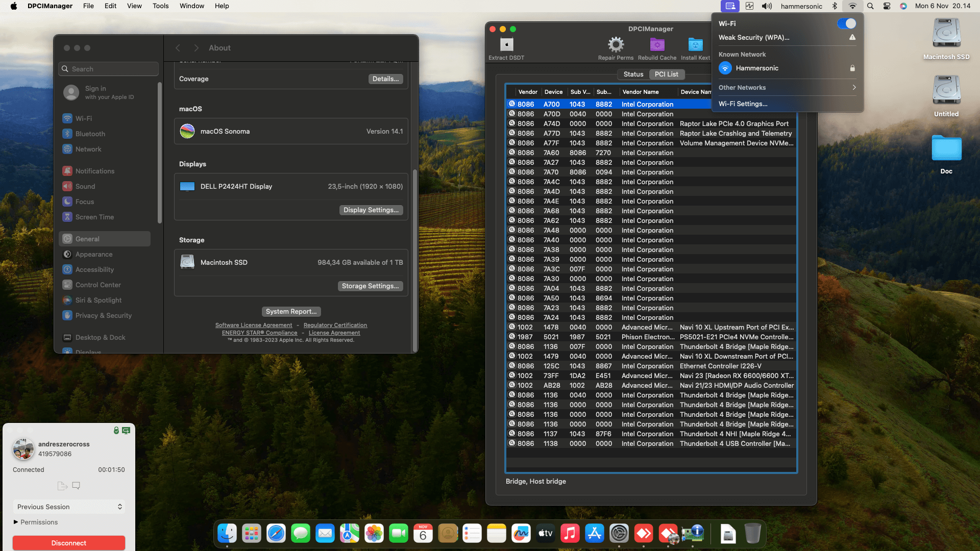
Task: Turn off the Wi-Fi switch
Action: pyautogui.click(x=847, y=23)
